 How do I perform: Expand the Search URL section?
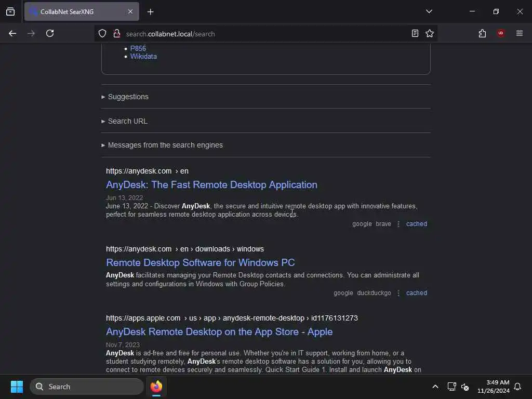pos(124,121)
